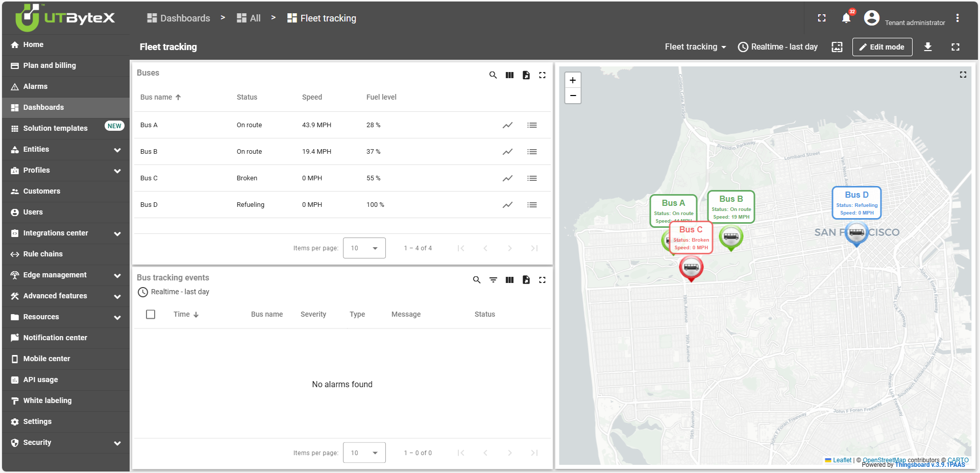Image resolution: width=980 pixels, height=473 pixels.
Task: Select all rows in Bus tracking events
Action: (x=151, y=314)
